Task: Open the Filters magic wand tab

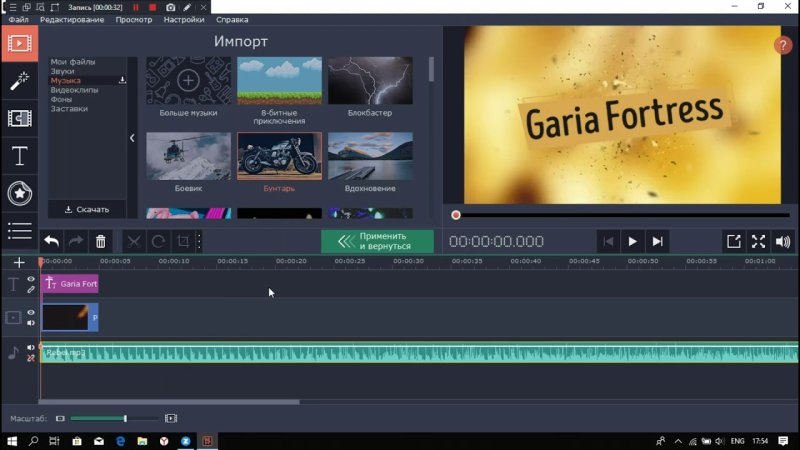Action: click(19, 80)
